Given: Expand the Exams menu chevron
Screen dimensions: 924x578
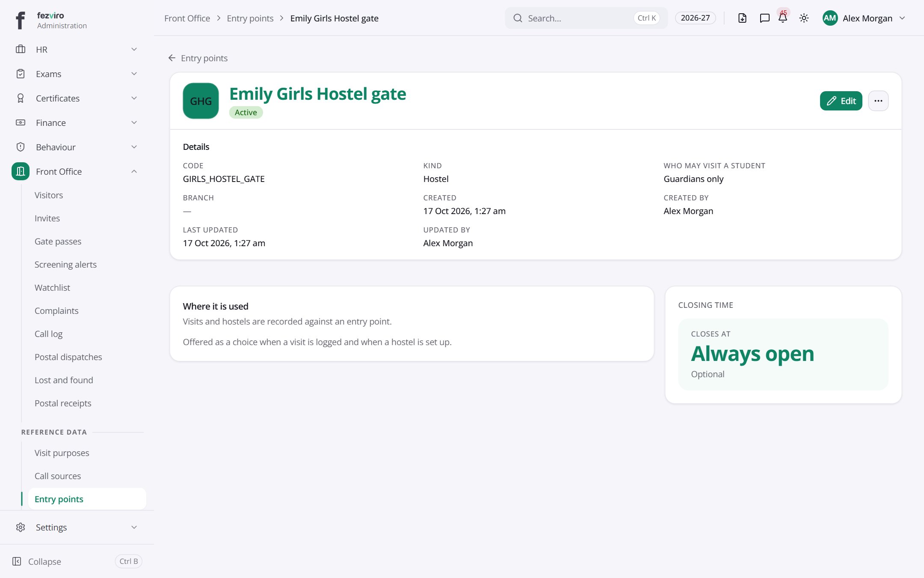Looking at the screenshot, I should pyautogui.click(x=134, y=74).
